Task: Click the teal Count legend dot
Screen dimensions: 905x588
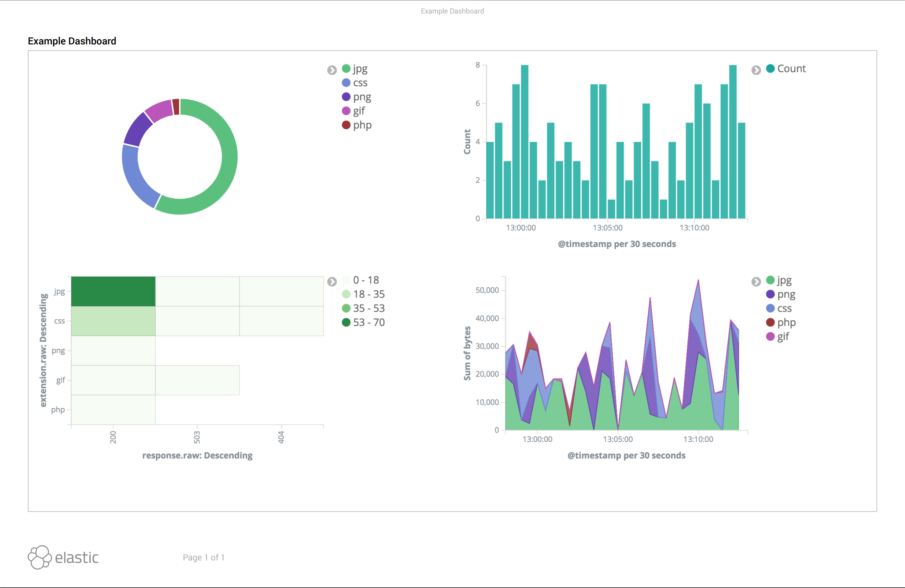Action: 770,68
